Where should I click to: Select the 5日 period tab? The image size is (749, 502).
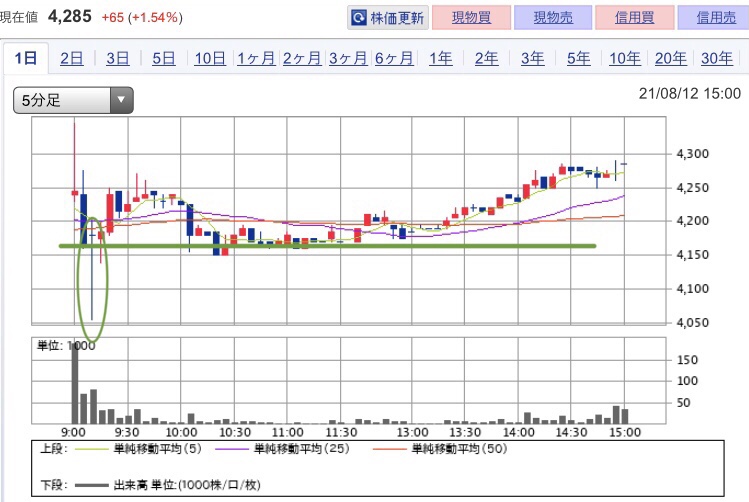(163, 58)
